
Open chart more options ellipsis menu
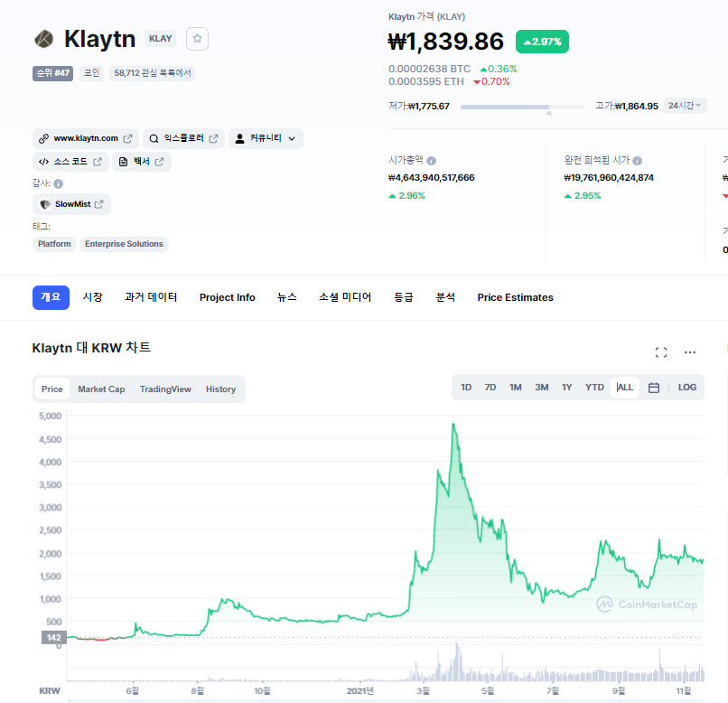[x=690, y=352]
